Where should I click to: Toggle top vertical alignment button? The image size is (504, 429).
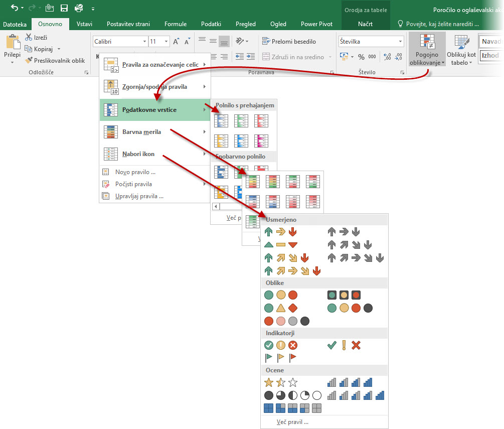(x=202, y=40)
